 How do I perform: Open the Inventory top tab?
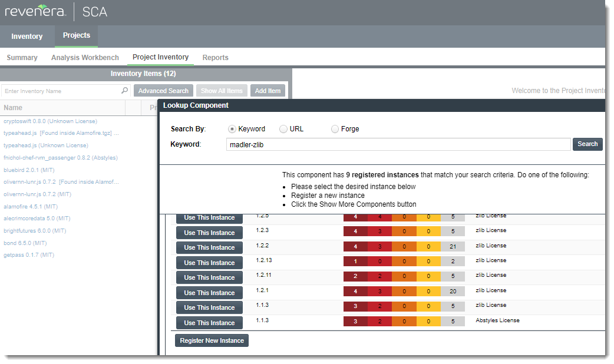27,37
